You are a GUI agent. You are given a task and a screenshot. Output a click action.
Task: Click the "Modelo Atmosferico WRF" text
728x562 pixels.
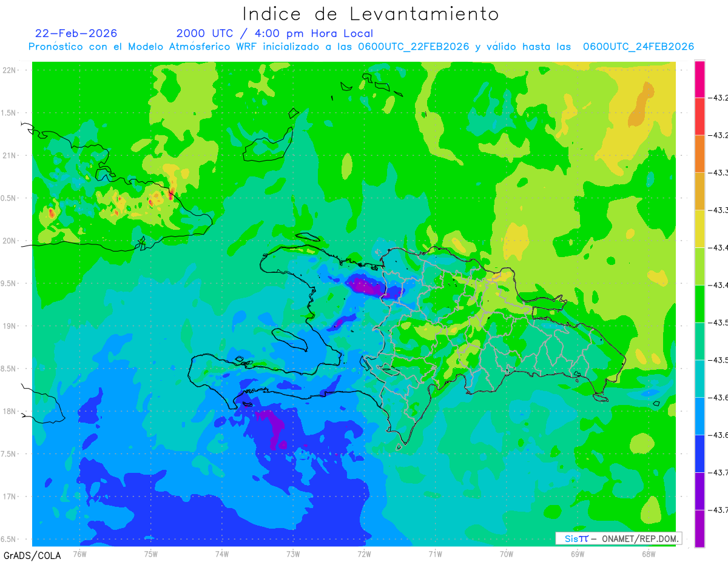coord(192,47)
